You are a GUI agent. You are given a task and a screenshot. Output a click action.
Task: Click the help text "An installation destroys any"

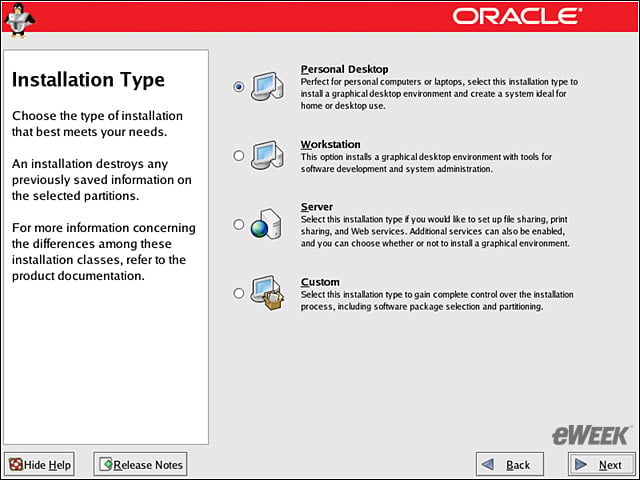(x=90, y=164)
